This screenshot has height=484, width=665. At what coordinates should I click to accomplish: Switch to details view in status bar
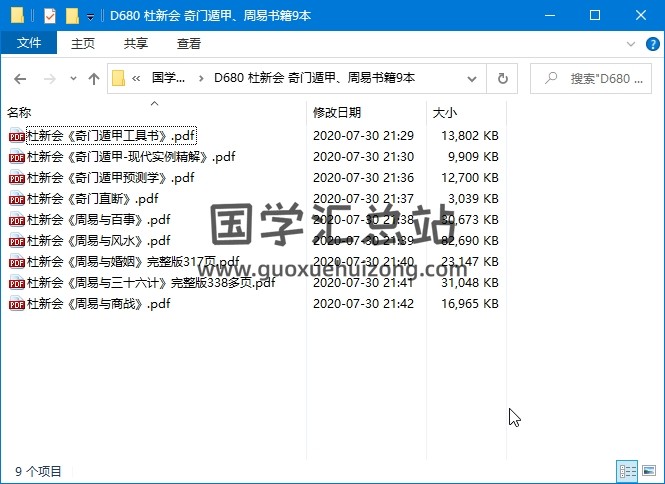click(627, 470)
